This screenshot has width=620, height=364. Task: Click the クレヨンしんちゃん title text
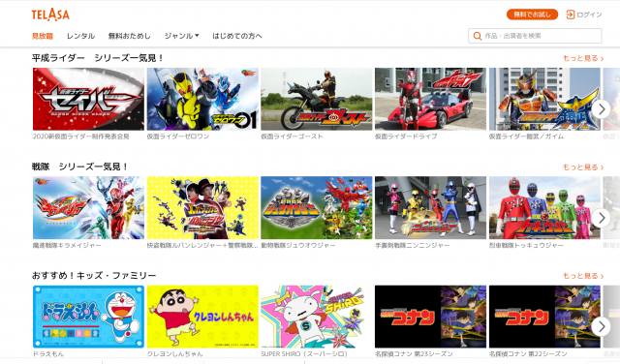[x=174, y=354]
